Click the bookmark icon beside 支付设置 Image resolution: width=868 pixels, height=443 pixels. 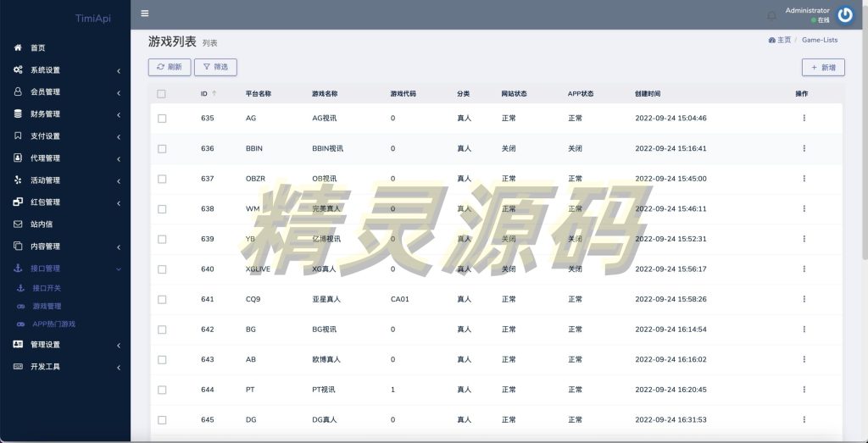(x=18, y=136)
